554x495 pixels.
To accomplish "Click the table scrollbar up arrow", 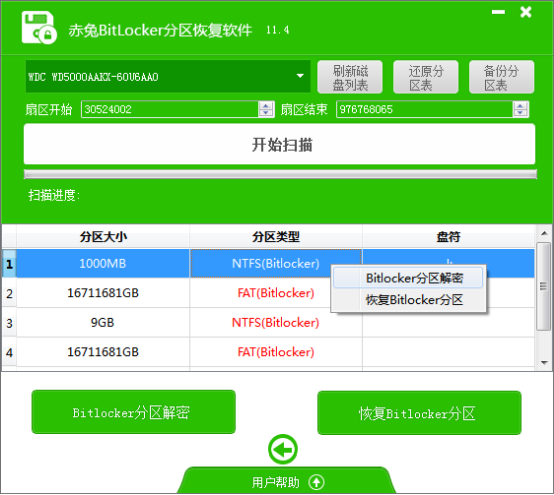I will pyautogui.click(x=544, y=233).
